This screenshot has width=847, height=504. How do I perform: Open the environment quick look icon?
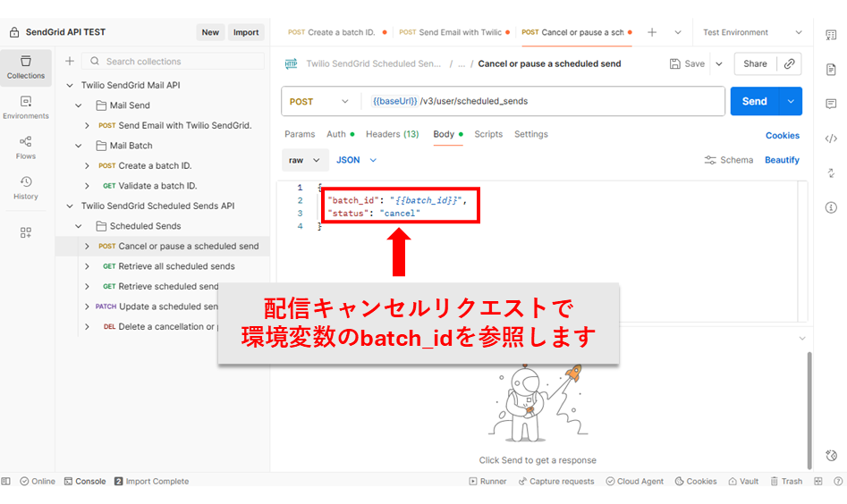click(x=831, y=35)
